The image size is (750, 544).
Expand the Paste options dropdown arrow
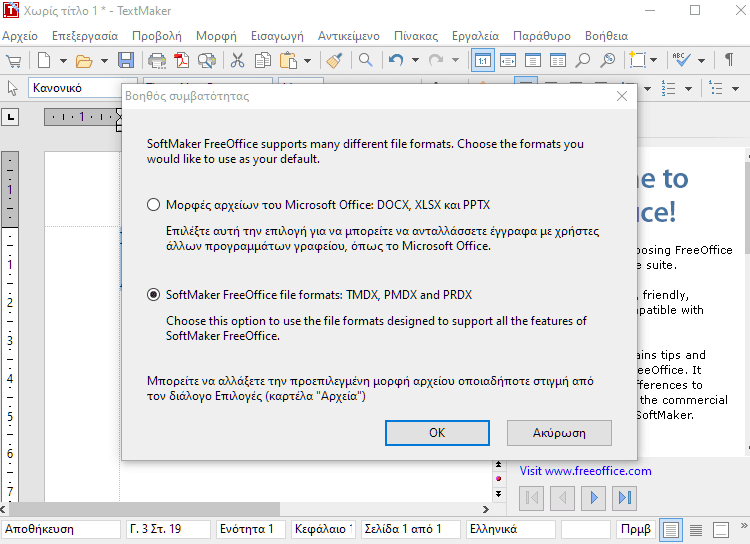tap(308, 61)
